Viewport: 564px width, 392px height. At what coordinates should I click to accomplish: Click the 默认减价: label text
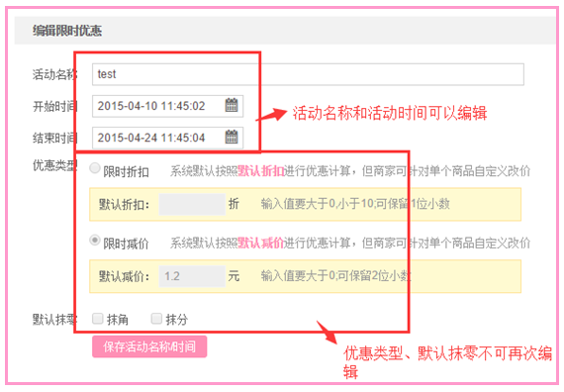[124, 277]
